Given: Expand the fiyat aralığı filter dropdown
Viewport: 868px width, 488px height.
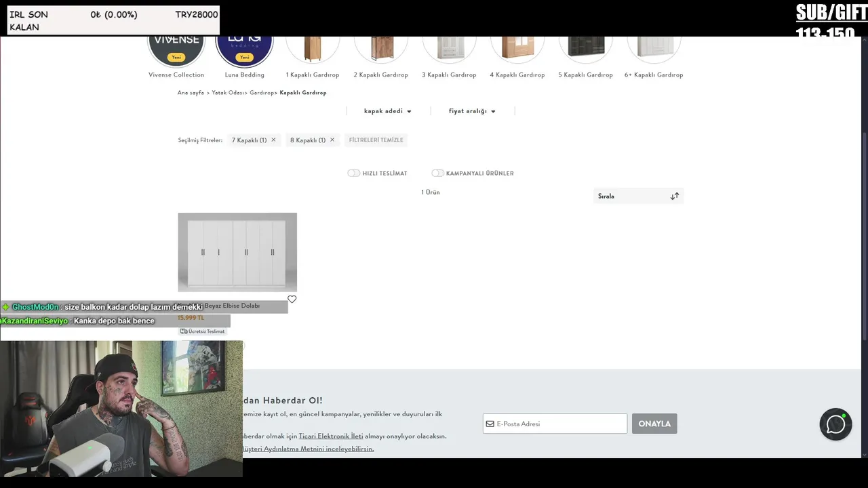Looking at the screenshot, I should (472, 111).
